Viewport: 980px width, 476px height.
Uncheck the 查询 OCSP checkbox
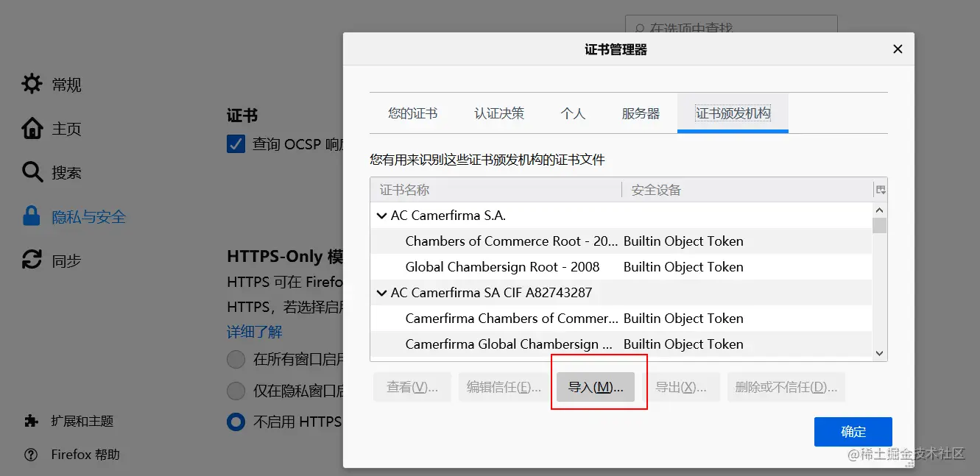[235, 143]
